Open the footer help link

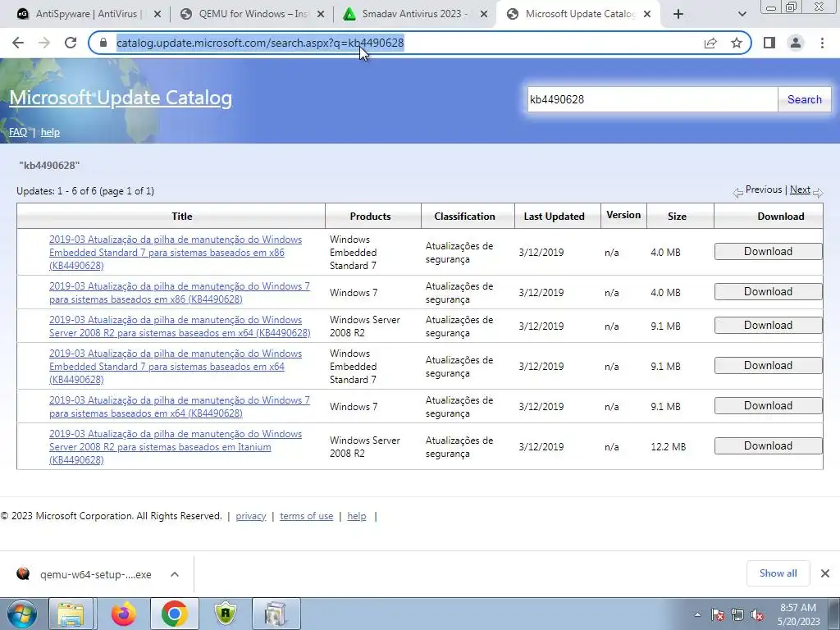click(x=357, y=516)
